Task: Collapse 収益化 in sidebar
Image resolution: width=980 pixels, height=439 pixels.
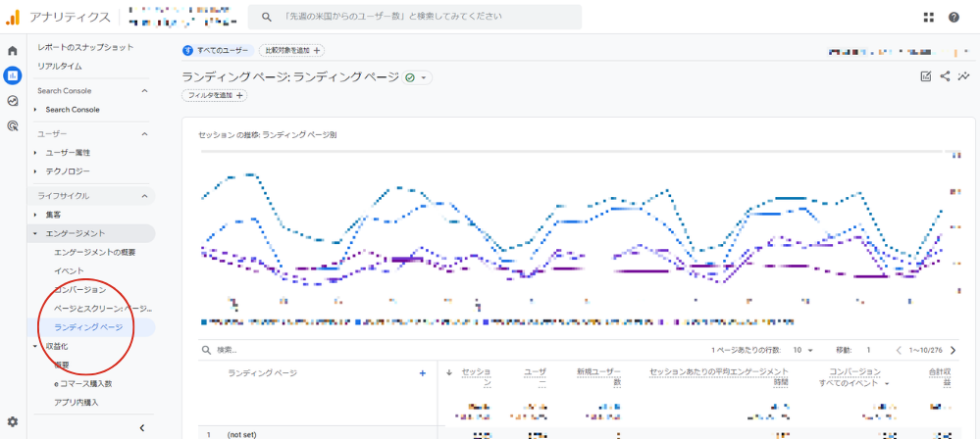Action: (x=36, y=346)
